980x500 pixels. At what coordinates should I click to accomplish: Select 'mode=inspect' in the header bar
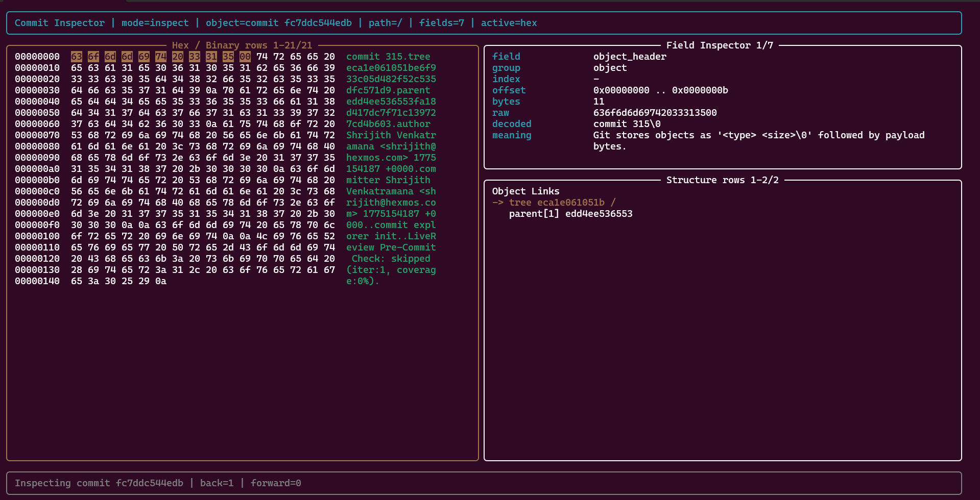[155, 23]
